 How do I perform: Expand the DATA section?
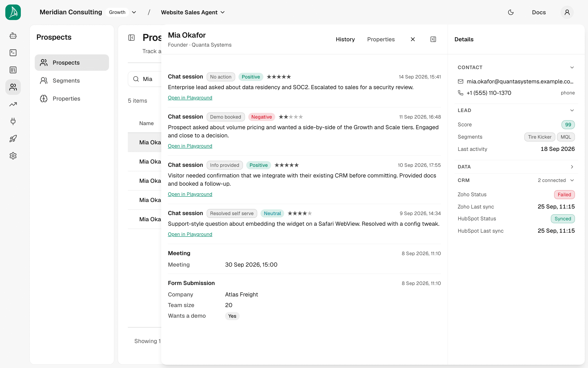[572, 167]
